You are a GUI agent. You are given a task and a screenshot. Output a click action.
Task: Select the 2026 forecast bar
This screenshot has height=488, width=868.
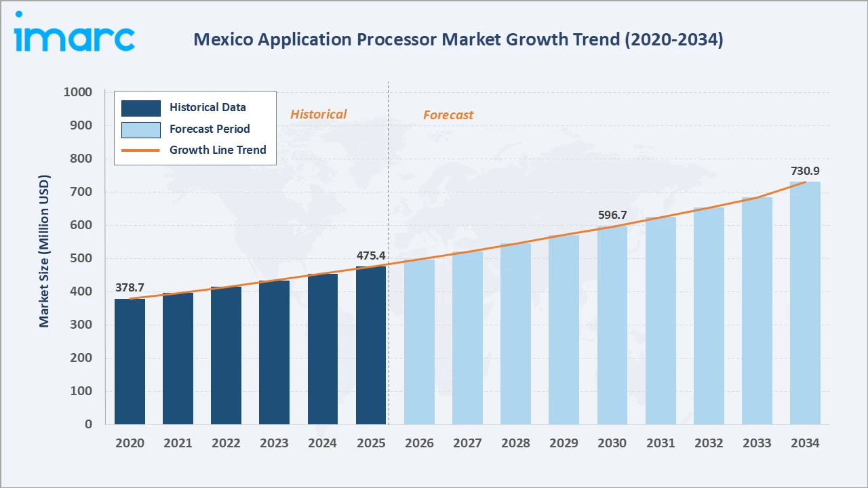419,342
